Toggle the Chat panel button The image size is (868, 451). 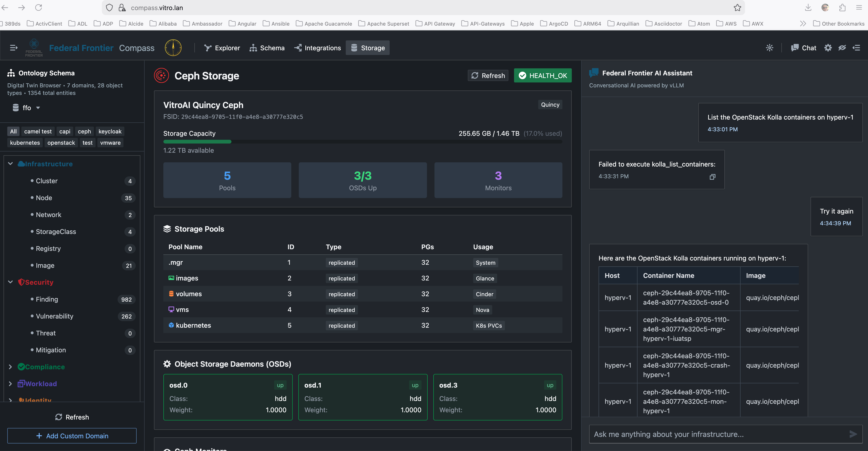tap(804, 48)
